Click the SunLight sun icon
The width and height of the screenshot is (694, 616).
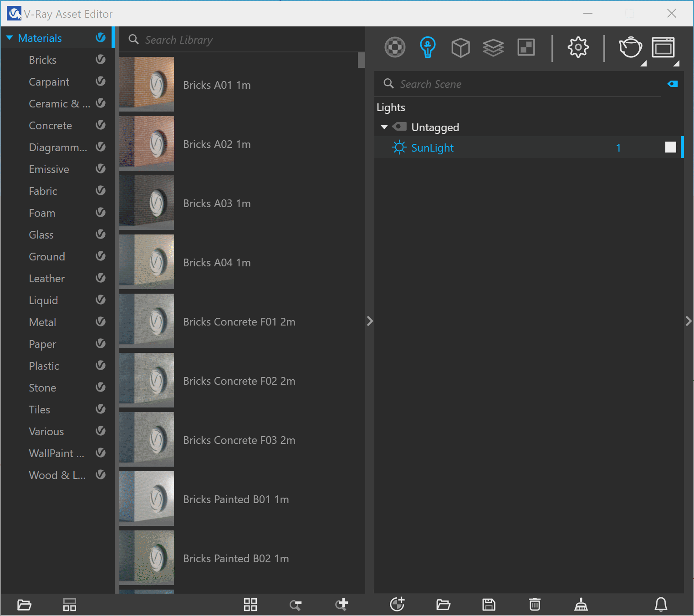click(399, 148)
